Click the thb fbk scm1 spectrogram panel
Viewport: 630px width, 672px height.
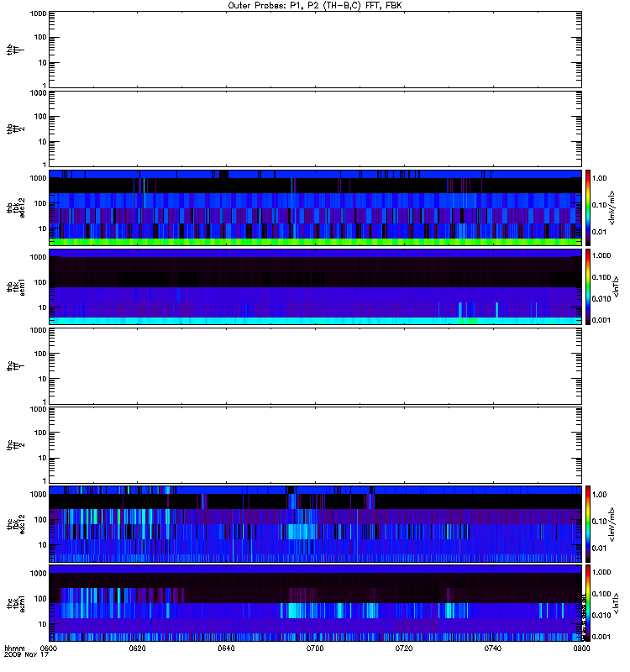point(315,286)
